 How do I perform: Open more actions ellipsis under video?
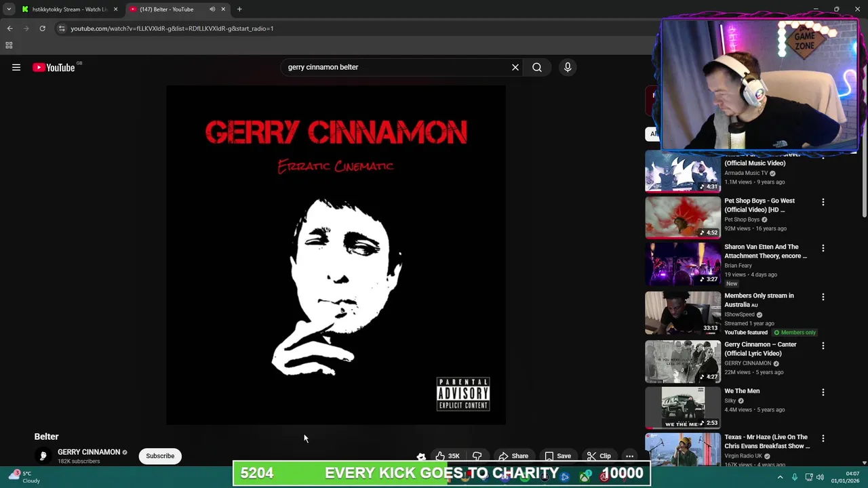click(x=629, y=456)
